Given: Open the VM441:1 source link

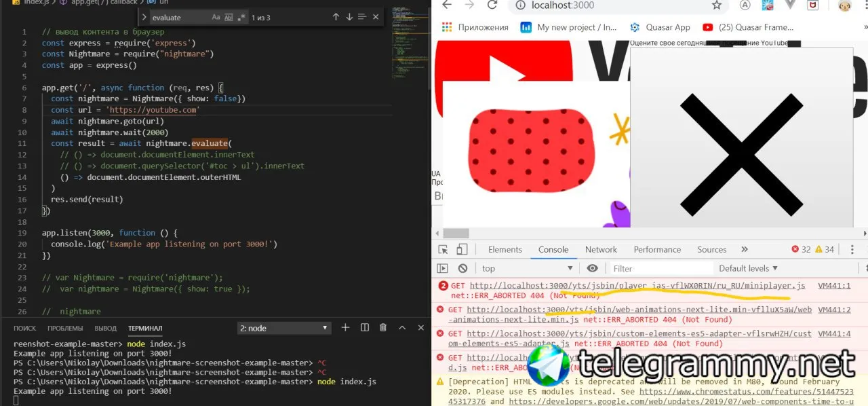Looking at the screenshot, I should tap(834, 286).
